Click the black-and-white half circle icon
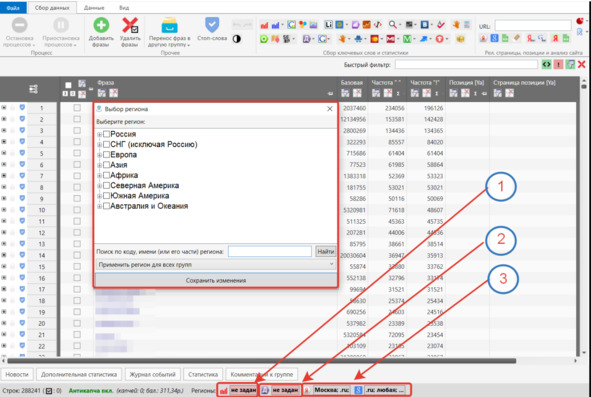591x397 pixels. click(x=237, y=39)
